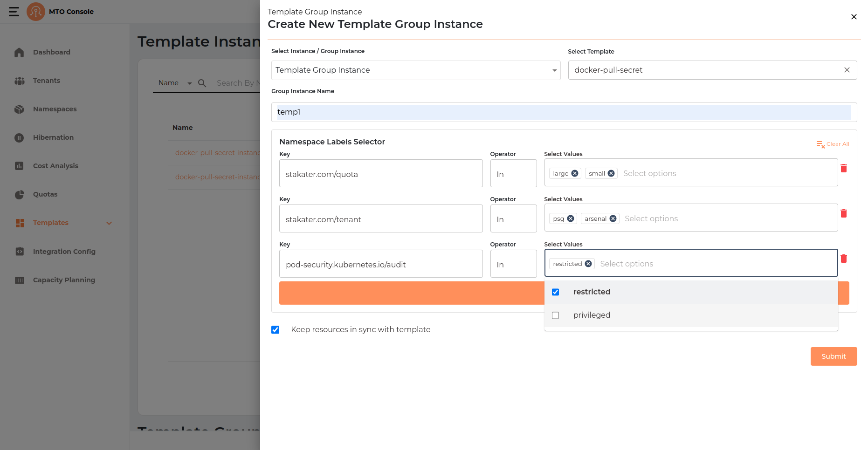This screenshot has height=450, width=868.
Task: Remove the 'small' value chip
Action: pyautogui.click(x=611, y=173)
